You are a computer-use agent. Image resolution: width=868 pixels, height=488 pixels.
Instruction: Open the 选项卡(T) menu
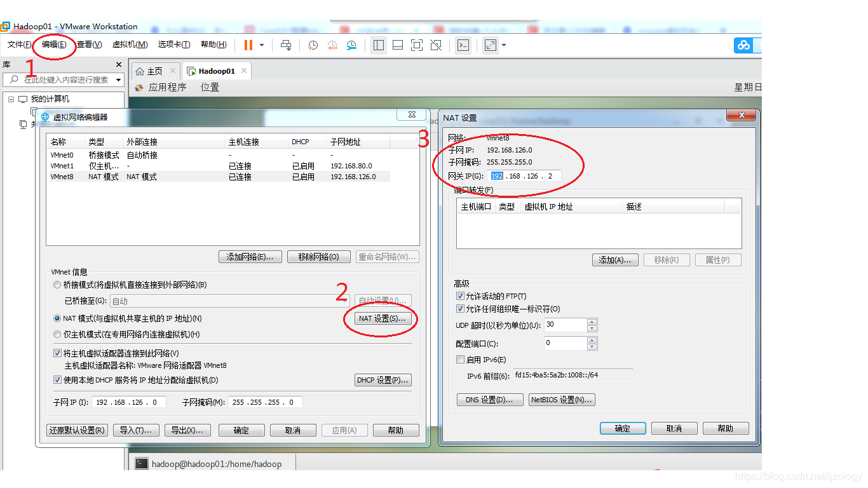point(174,44)
